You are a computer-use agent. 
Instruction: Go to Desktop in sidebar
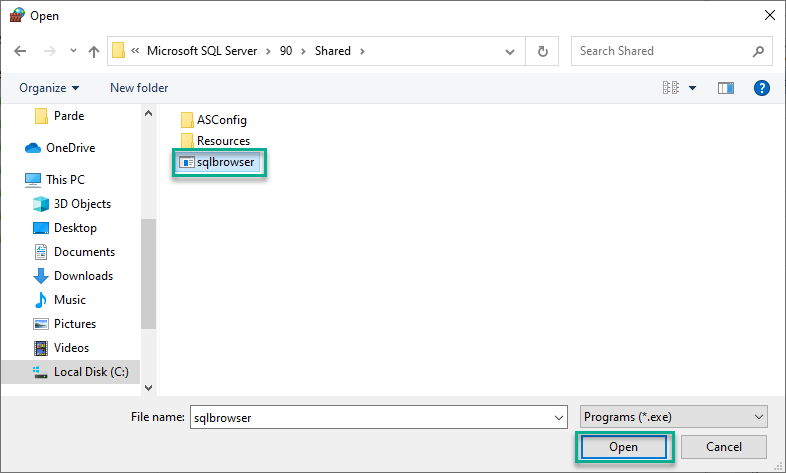[x=75, y=228]
